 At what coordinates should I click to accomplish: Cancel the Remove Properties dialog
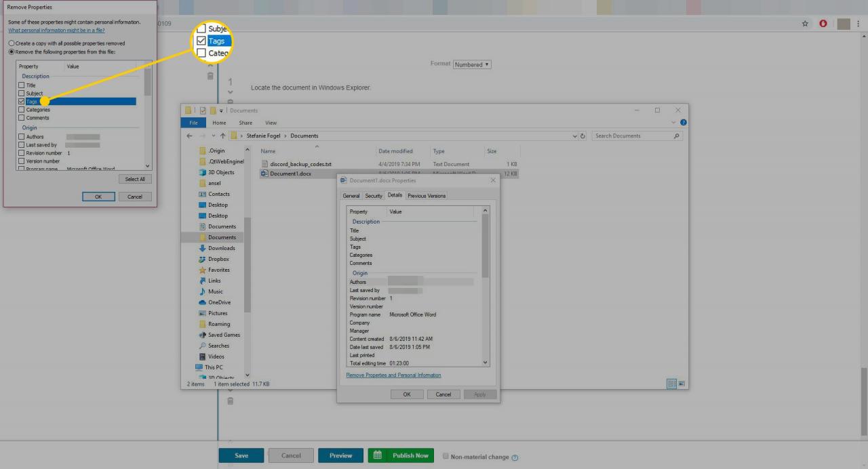(135, 197)
